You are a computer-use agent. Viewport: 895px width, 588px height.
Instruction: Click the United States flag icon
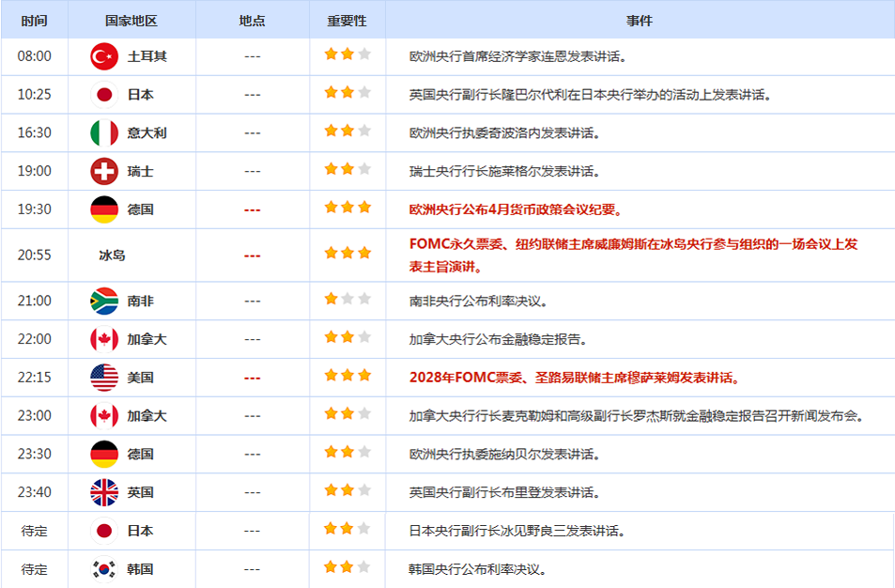[104, 378]
